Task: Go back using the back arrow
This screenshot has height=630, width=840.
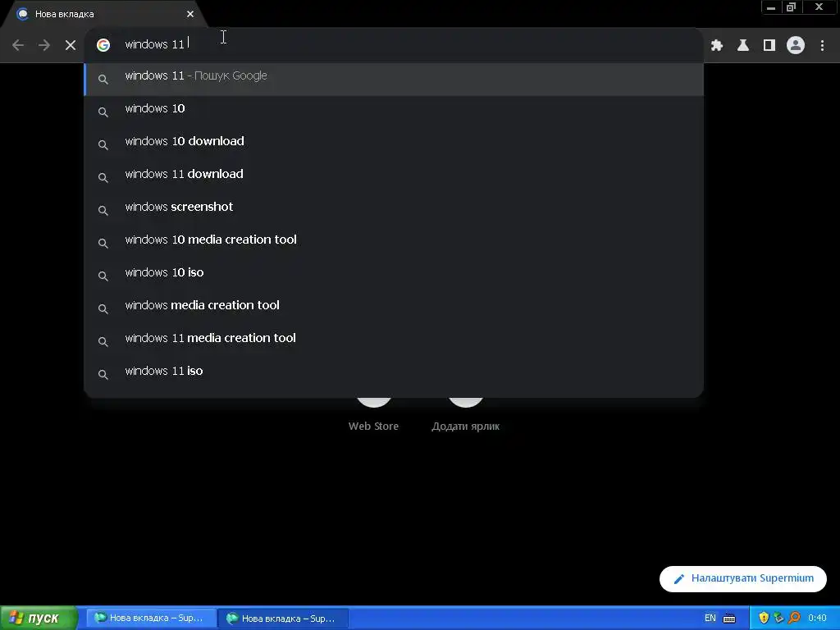Action: click(x=18, y=46)
